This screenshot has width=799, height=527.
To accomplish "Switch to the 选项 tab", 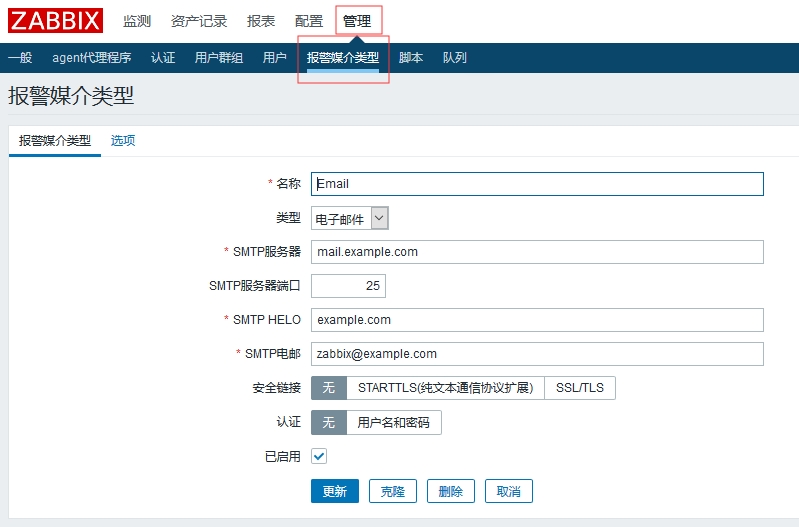I will pyautogui.click(x=123, y=141).
